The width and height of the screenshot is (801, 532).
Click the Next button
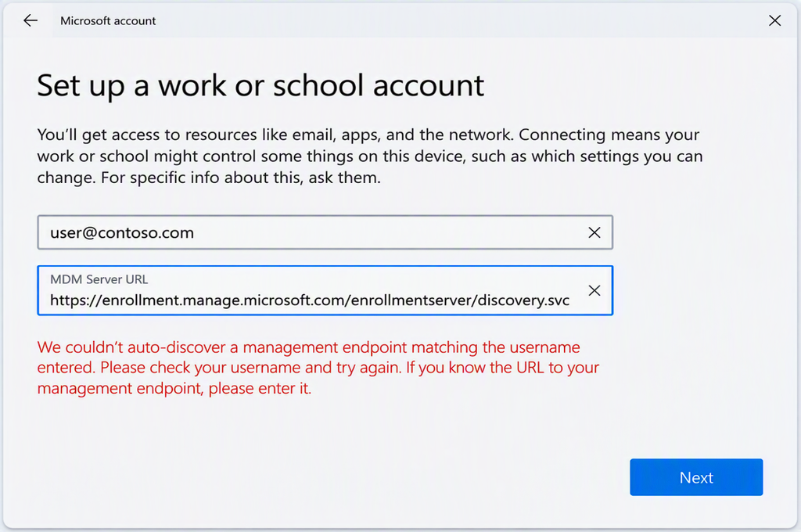(696, 476)
